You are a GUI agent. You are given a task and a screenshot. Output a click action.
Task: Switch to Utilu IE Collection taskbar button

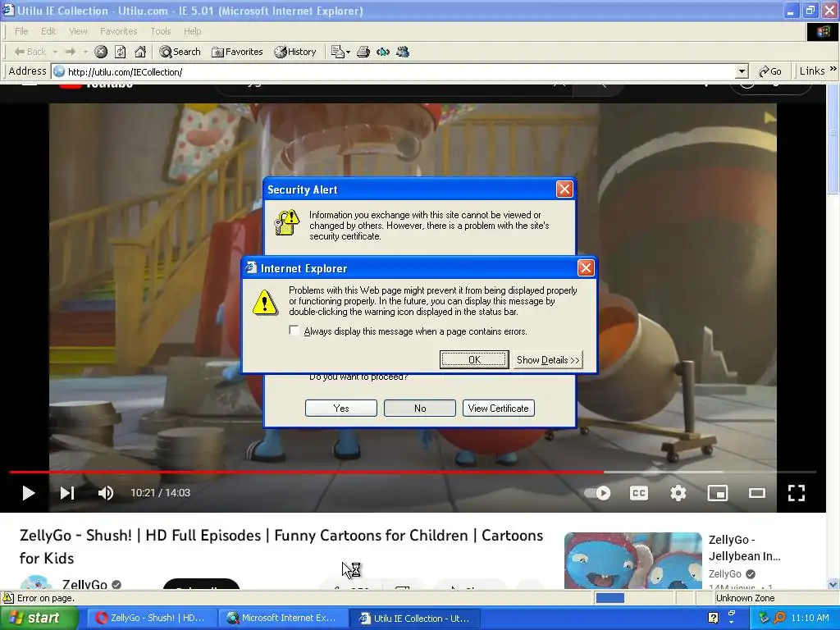pyautogui.click(x=414, y=618)
